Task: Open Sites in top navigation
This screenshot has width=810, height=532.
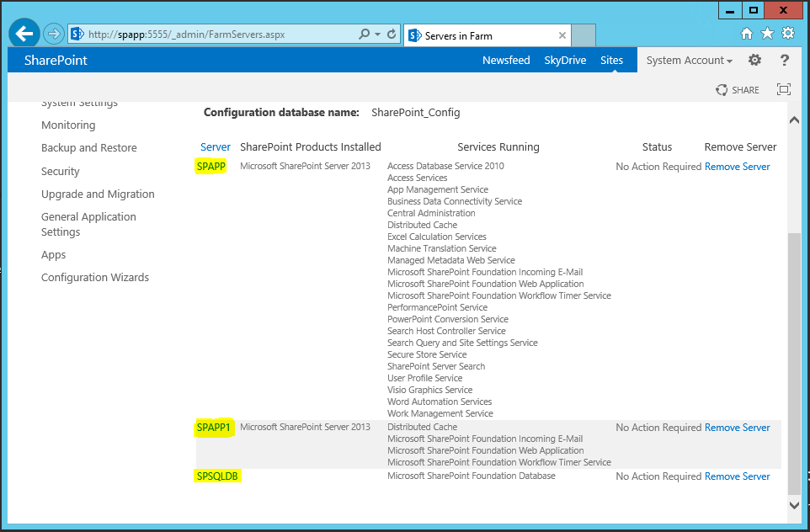Action: click(x=611, y=60)
